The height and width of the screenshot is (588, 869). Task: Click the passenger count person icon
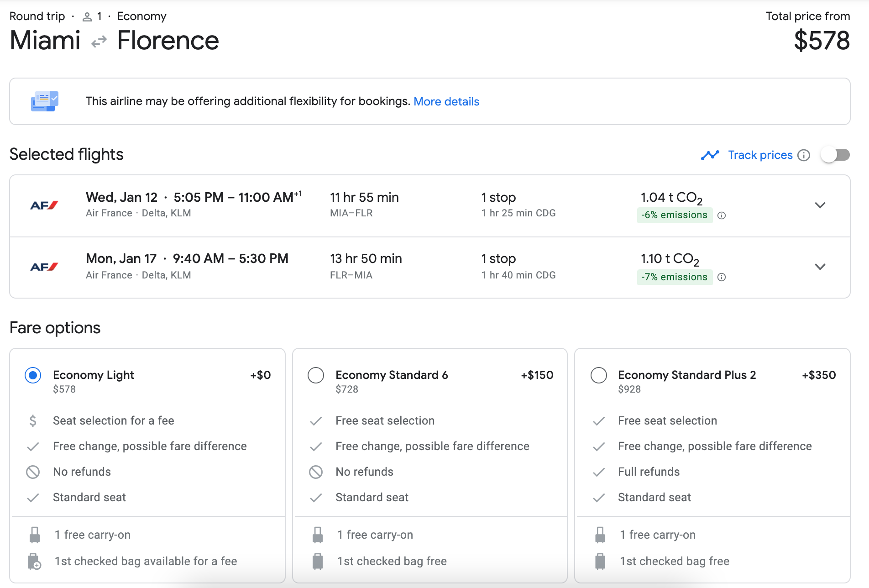coord(87,17)
